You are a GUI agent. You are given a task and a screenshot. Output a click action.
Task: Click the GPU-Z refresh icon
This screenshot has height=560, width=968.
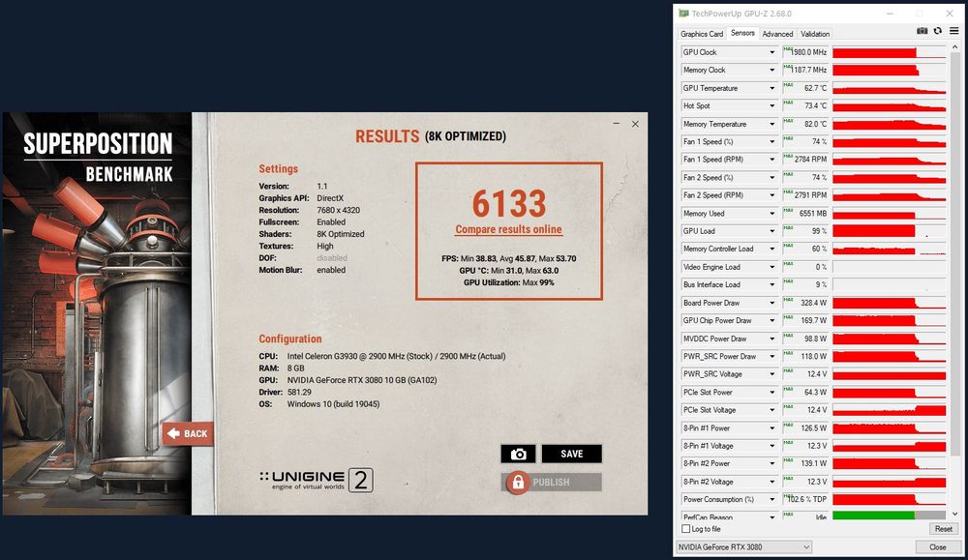coord(938,31)
